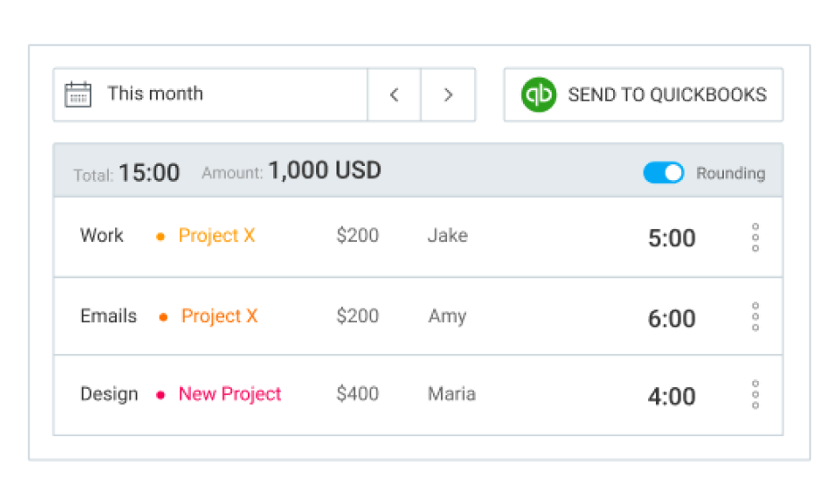Click the pink dot beside New Project
The width and height of the screenshot is (839, 504).
click(161, 395)
